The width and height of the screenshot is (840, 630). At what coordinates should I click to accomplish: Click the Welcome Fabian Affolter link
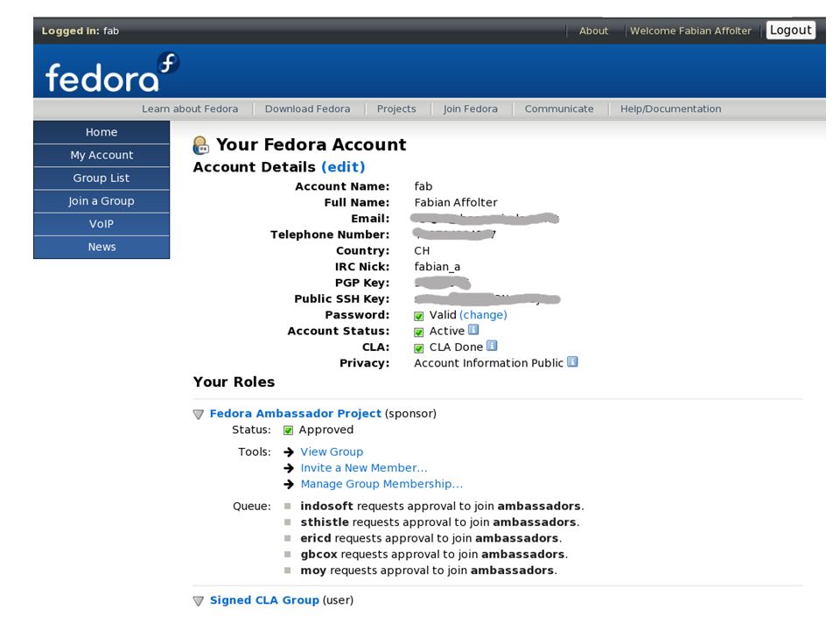[690, 31]
